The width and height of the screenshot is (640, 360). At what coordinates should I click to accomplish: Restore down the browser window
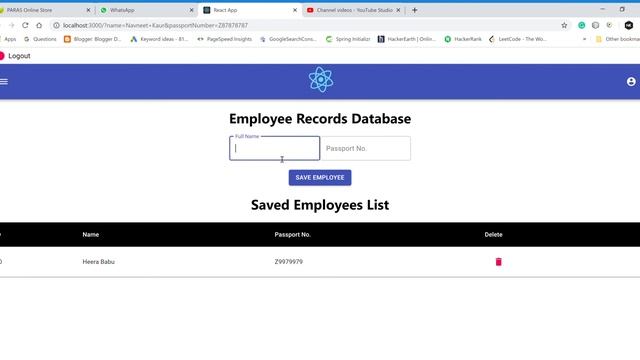622,9
